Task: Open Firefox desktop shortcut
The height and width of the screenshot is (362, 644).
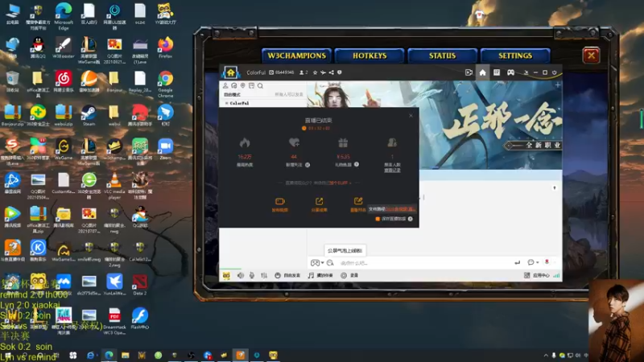Action: click(165, 47)
